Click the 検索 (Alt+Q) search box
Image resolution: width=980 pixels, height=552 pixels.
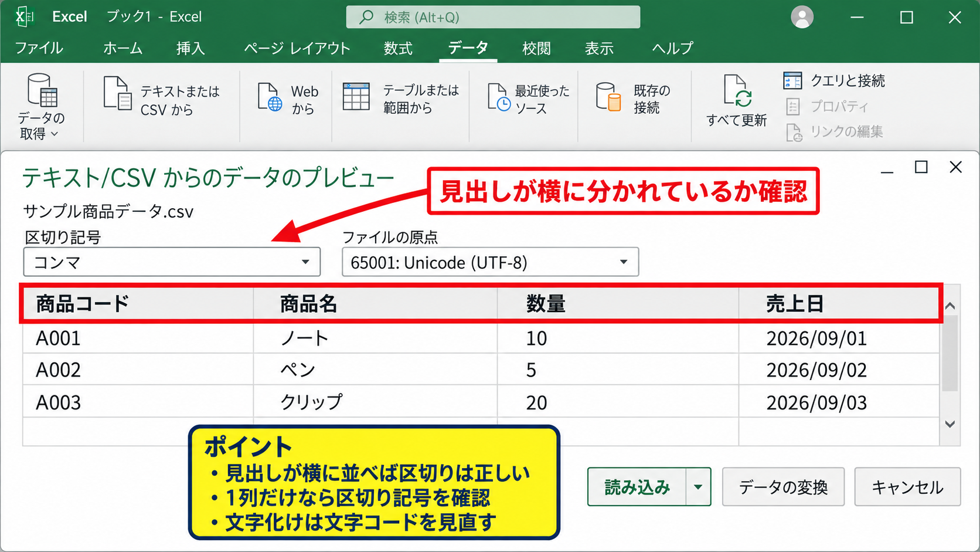493,17
